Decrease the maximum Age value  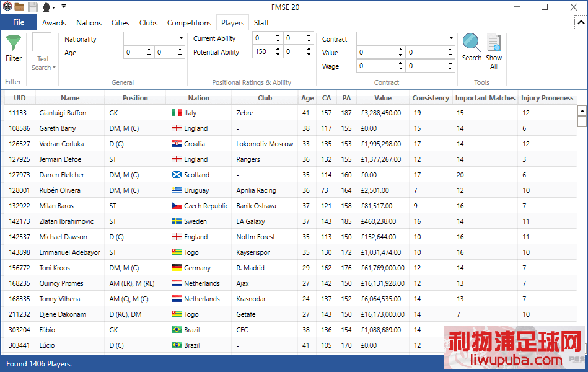pyautogui.click(x=180, y=55)
